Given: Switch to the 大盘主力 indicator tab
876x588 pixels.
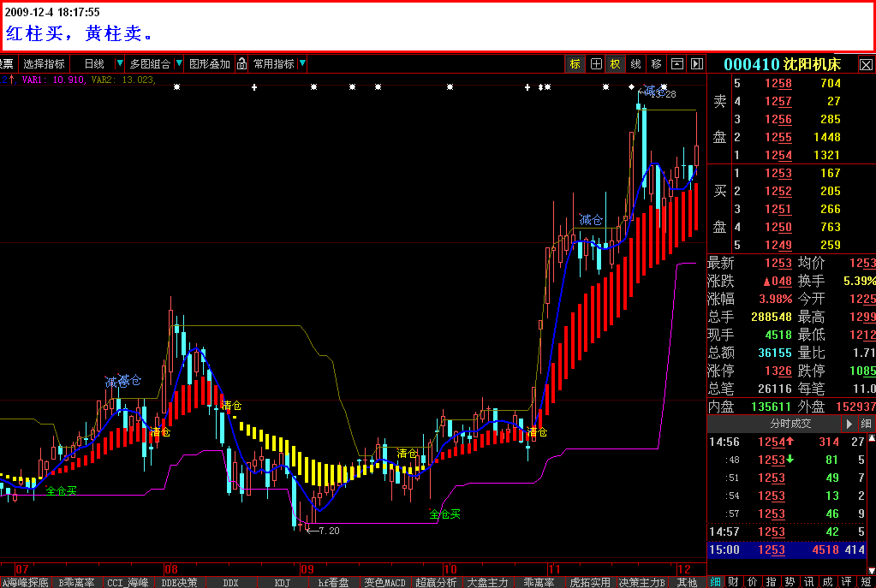Looking at the screenshot, I should point(488,582).
